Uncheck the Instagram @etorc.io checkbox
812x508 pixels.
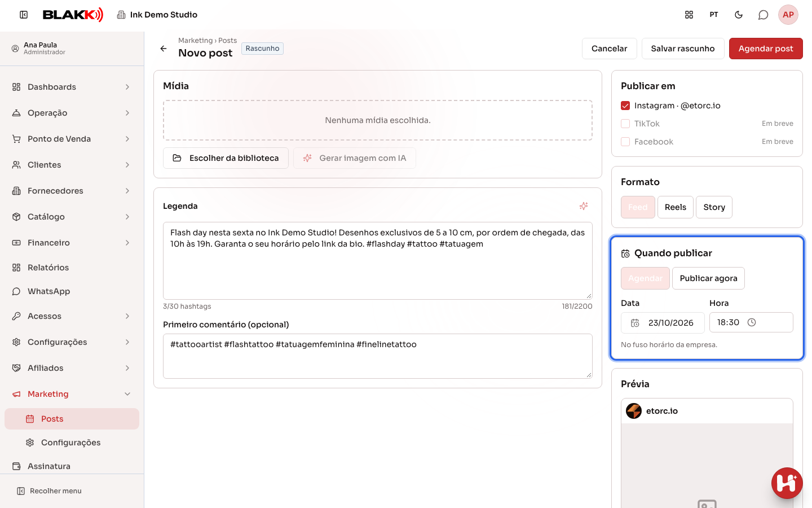625,106
